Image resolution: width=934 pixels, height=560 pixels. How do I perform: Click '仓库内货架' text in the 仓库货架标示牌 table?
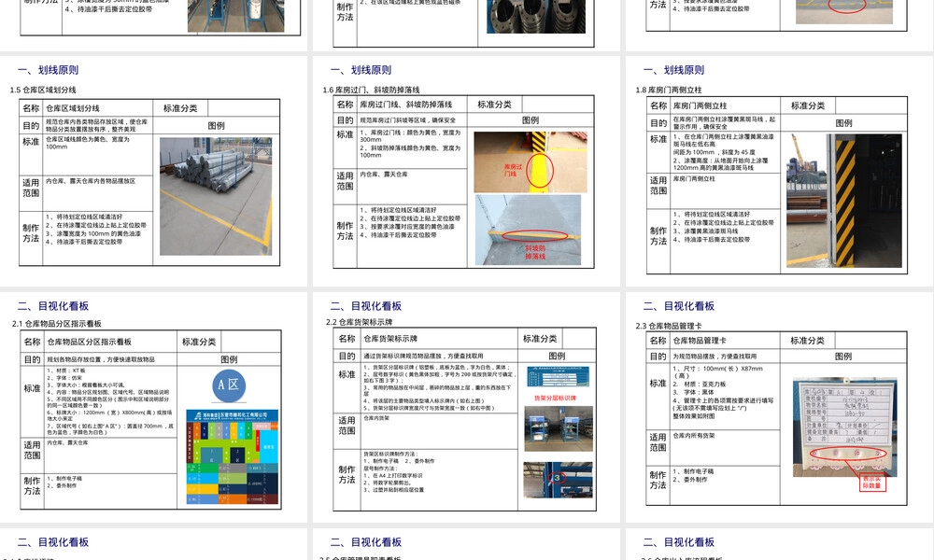pos(376,418)
